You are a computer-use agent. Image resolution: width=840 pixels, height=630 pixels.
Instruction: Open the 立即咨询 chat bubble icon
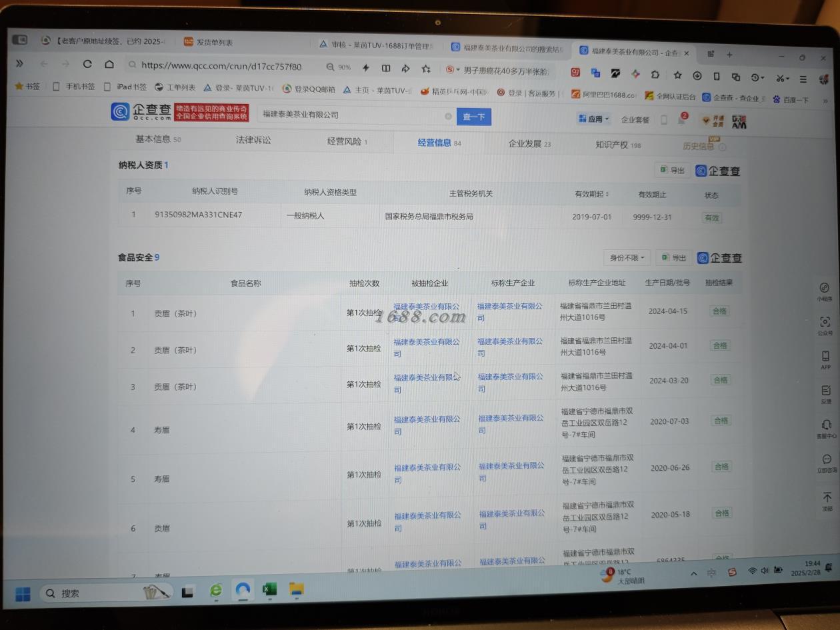pyautogui.click(x=827, y=463)
